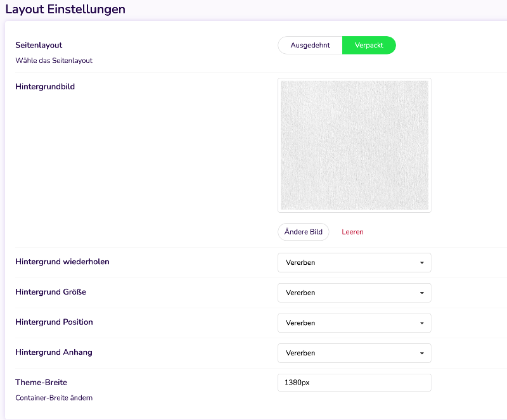
Task: Click the caret icon of Hintergrund Anhang select
Action: pos(421,353)
